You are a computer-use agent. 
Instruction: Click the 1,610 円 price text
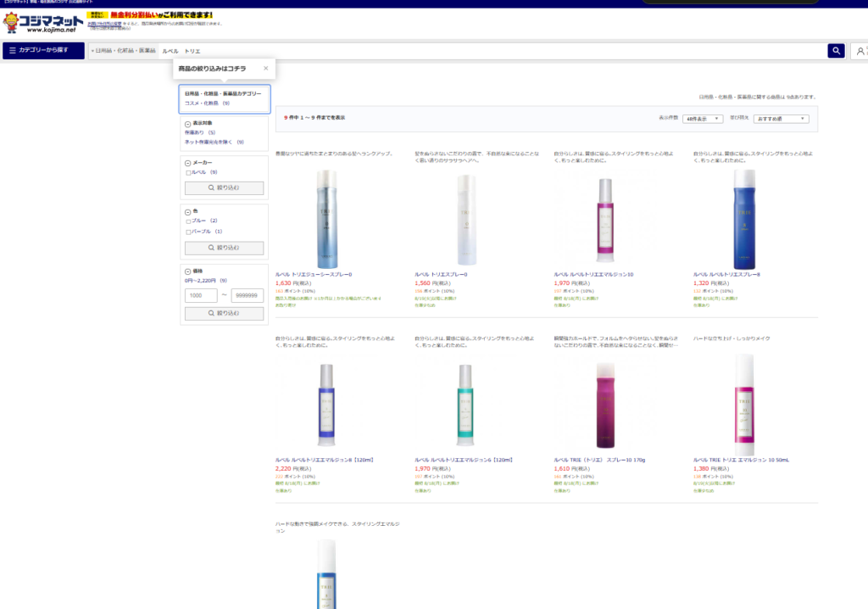[572, 469]
